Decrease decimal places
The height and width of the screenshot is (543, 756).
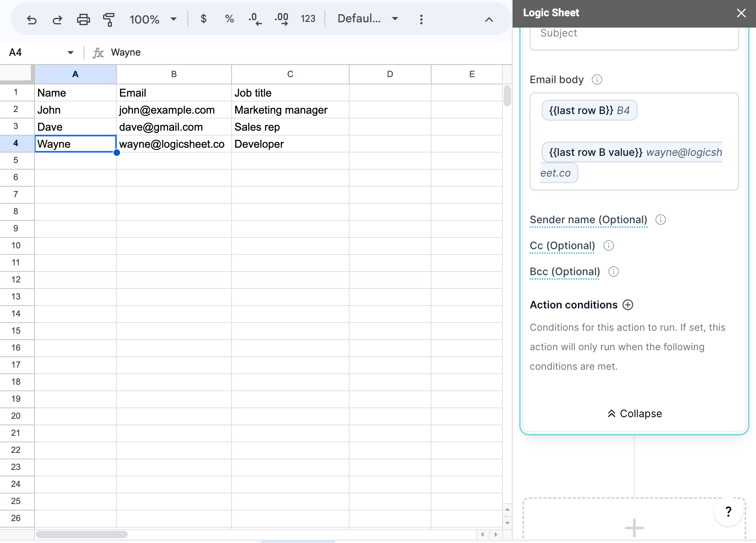pyautogui.click(x=254, y=19)
